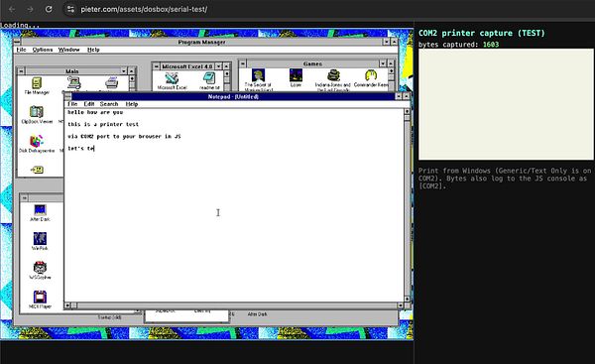
Task: Click the Notepad title bar
Action: coord(233,96)
